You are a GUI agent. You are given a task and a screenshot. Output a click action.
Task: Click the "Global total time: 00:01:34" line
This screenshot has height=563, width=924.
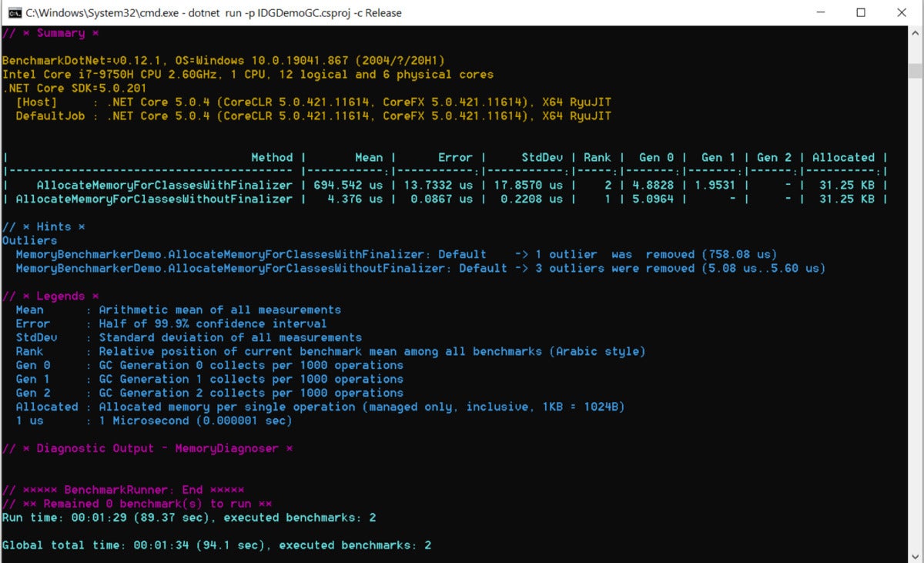click(x=216, y=546)
